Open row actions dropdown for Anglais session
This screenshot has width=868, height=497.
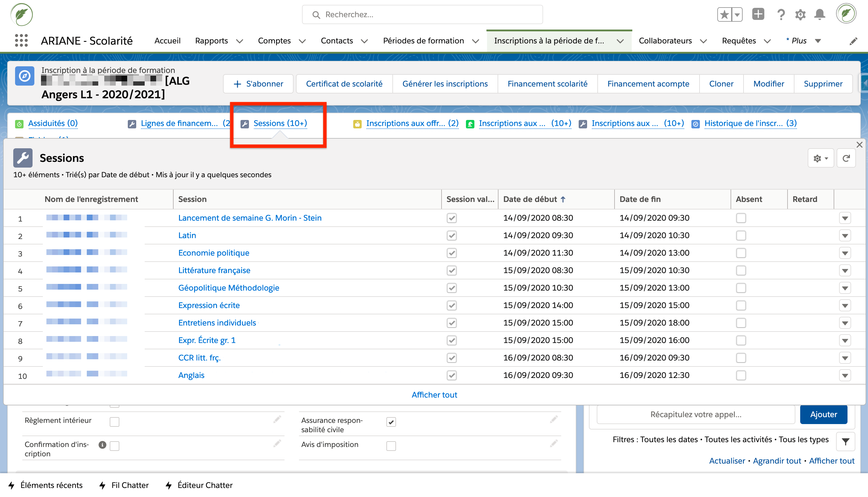[845, 376]
